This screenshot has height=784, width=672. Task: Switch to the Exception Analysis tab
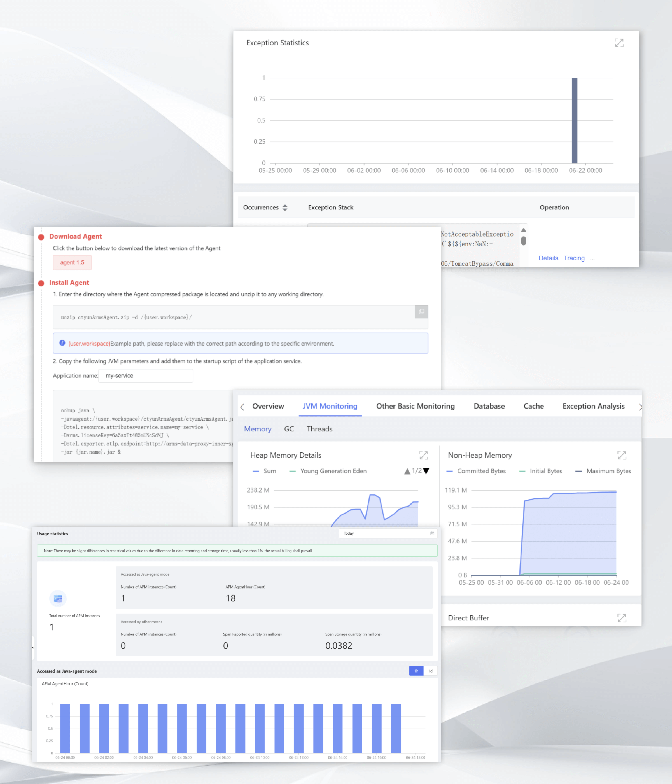click(x=593, y=406)
